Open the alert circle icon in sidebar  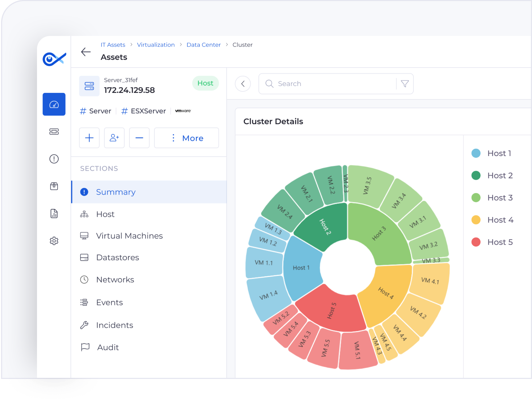coord(54,159)
